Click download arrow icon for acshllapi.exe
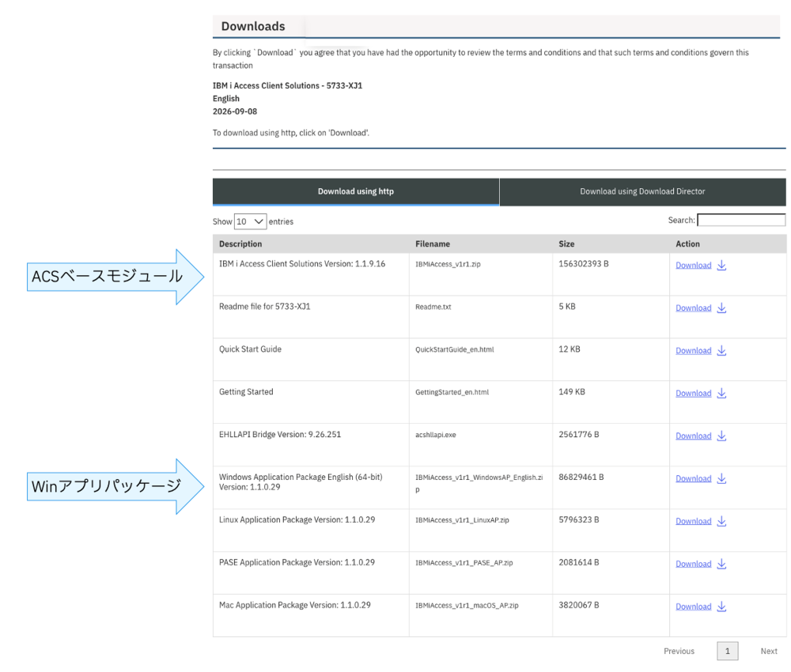 click(721, 436)
